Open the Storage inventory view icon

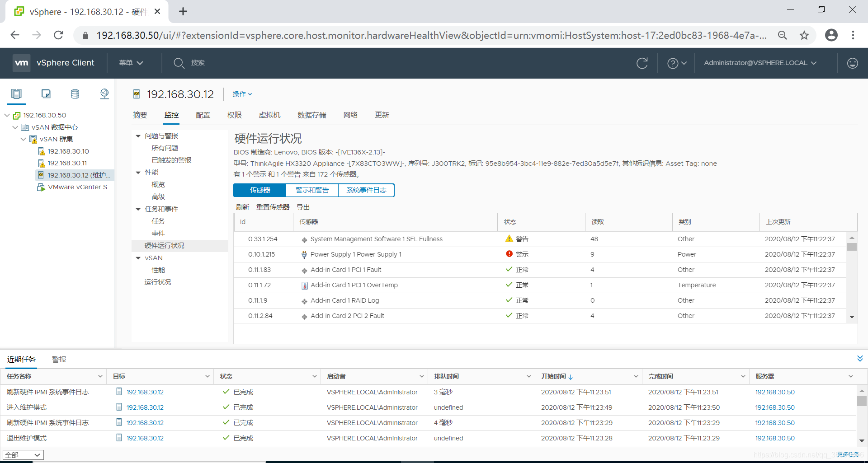click(x=75, y=94)
